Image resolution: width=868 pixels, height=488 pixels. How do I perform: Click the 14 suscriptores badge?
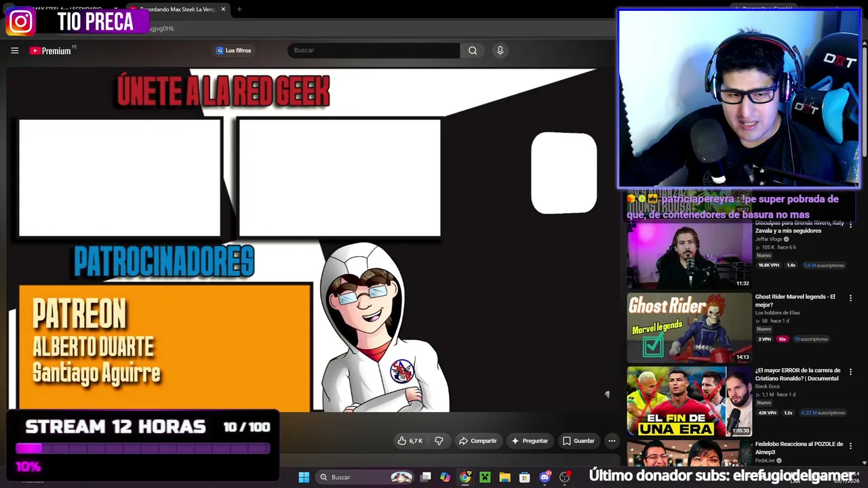pyautogui.click(x=811, y=339)
